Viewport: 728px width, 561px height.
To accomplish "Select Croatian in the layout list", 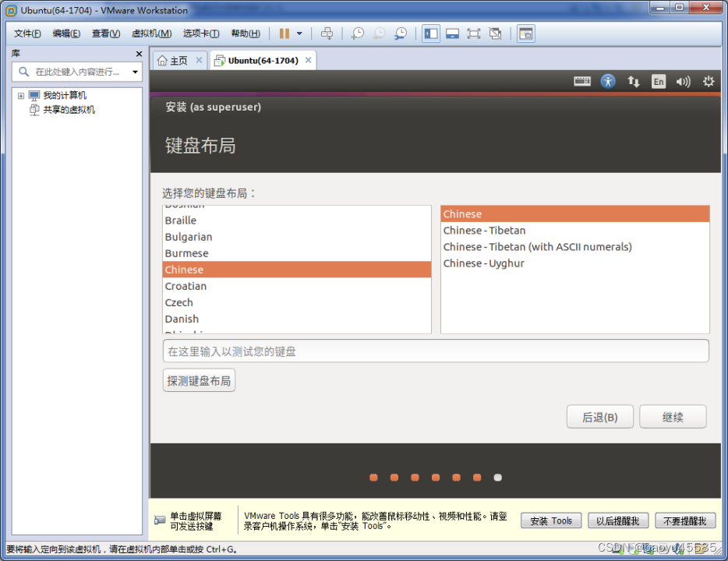I will point(297,286).
